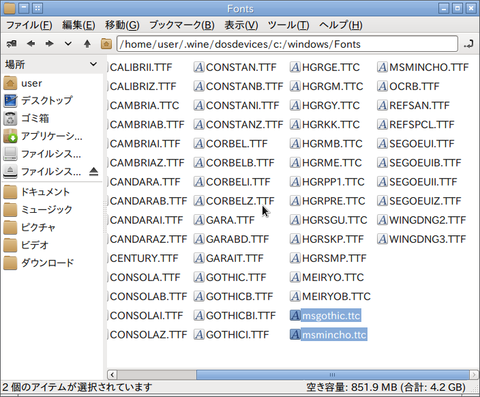The height and width of the screenshot is (397, 480).
Task: Open 編集(E) menu
Action: 78,25
